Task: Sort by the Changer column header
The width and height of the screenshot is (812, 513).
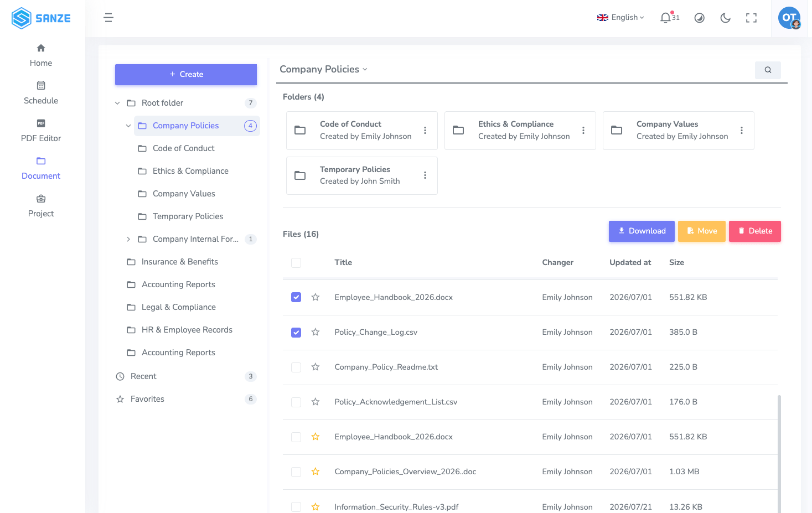Action: 557,263
